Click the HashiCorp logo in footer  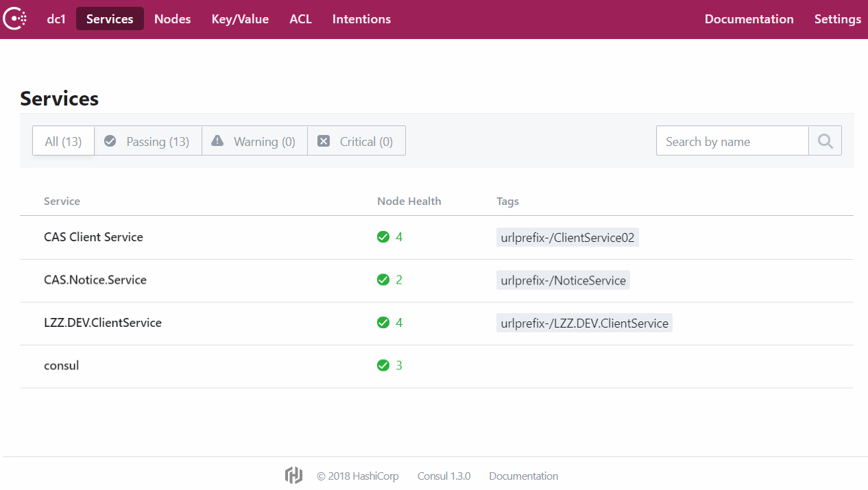293,476
